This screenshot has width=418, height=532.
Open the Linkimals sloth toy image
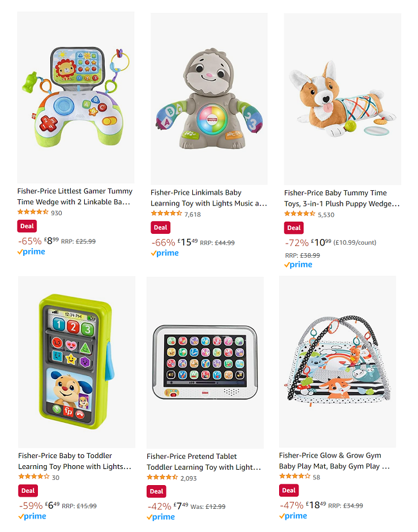209,99
